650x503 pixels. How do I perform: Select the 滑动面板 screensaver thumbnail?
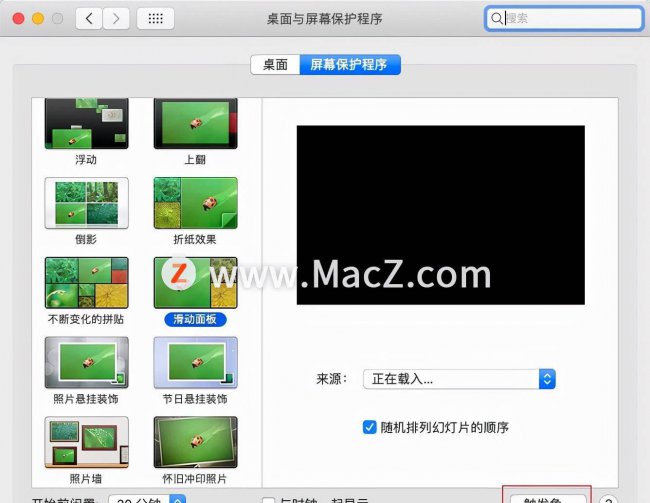click(196, 283)
